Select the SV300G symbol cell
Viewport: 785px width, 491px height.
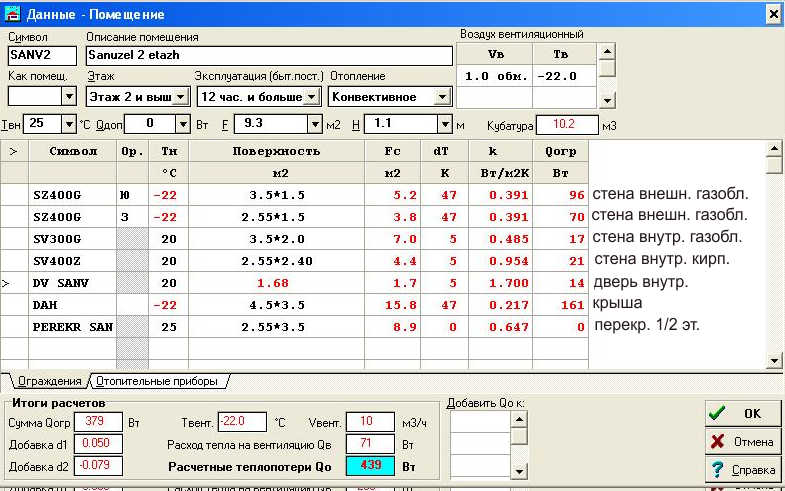pos(73,239)
